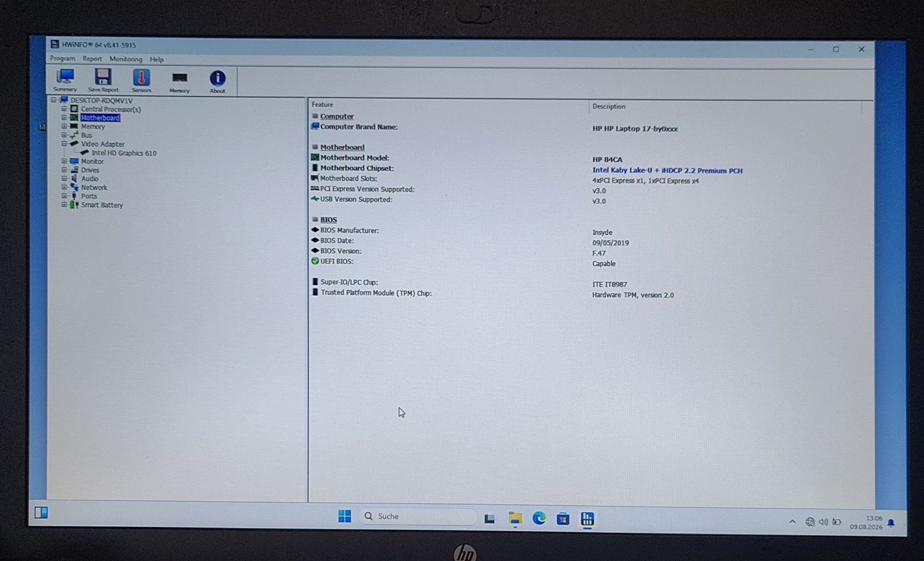Click the 'UEFI BIOS:' row label
The width and height of the screenshot is (924, 561).
click(x=337, y=262)
